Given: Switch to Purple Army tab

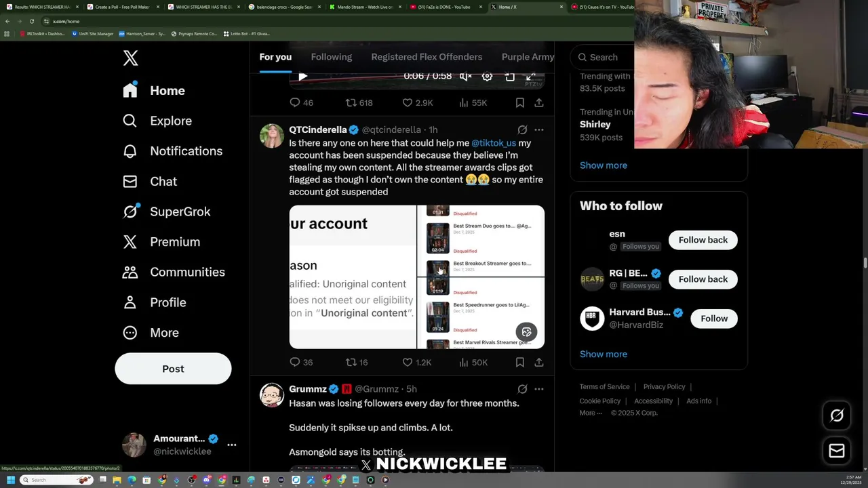Looking at the screenshot, I should [528, 57].
